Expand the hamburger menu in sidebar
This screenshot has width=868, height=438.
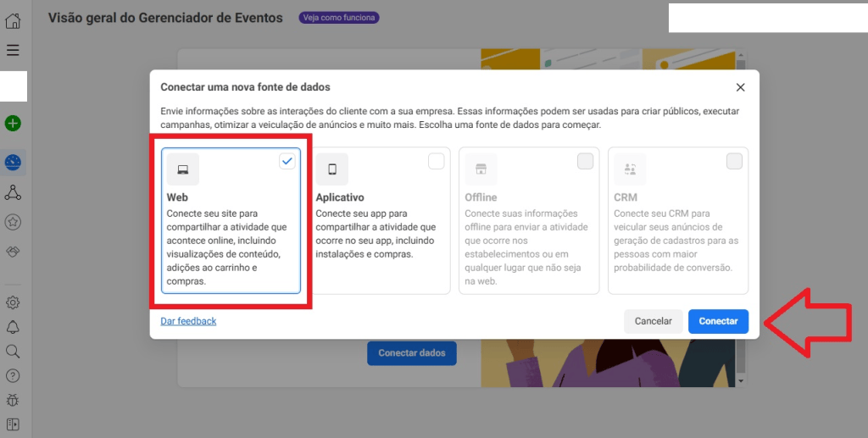(x=13, y=50)
